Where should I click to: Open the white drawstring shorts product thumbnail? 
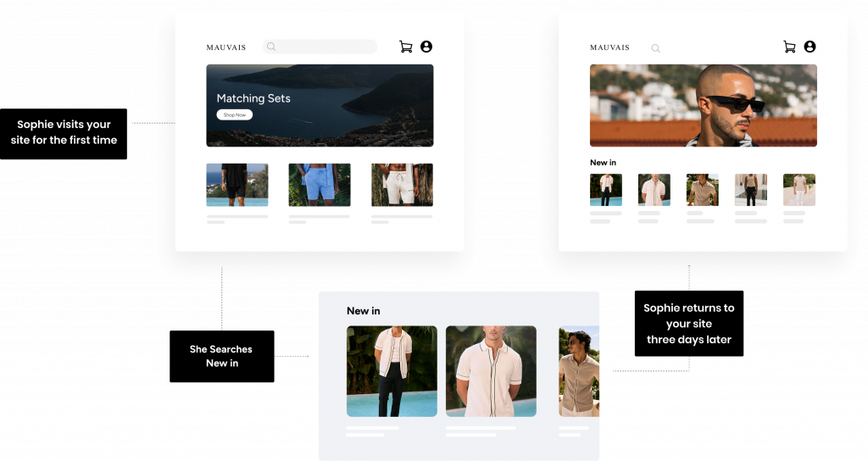(x=402, y=185)
